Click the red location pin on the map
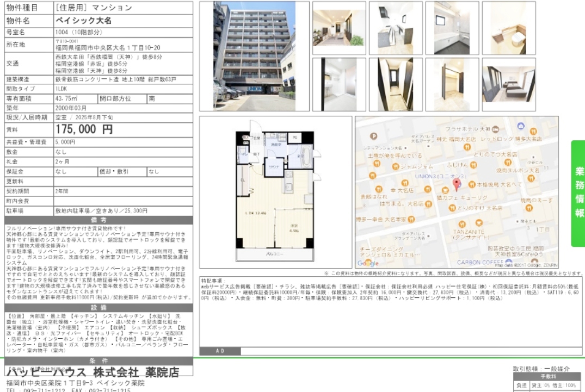 click(457, 183)
